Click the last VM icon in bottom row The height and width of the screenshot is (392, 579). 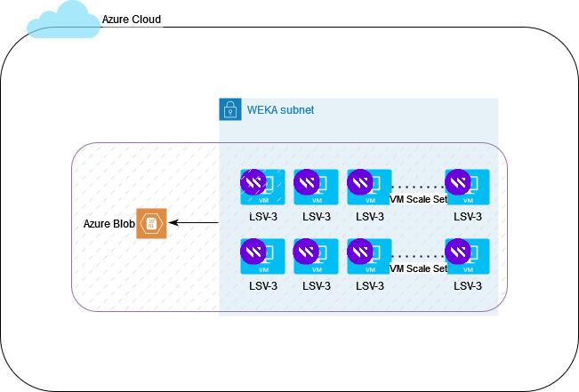click(x=467, y=256)
